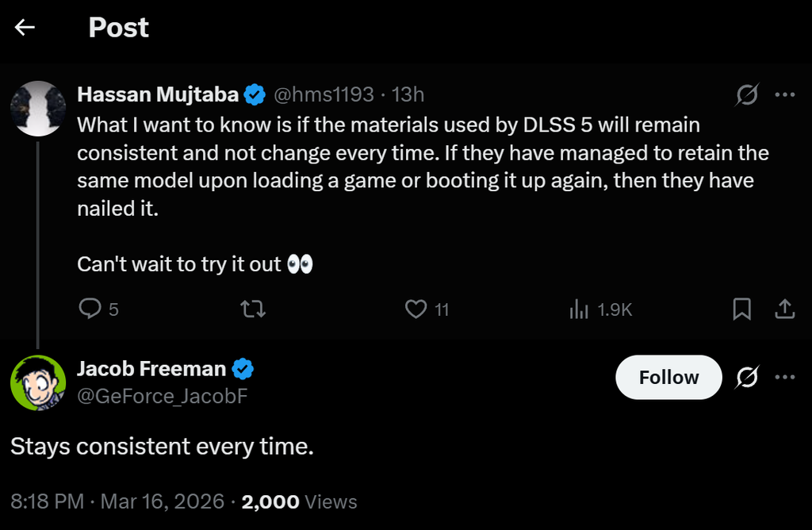Screen dimensions: 812x530
Task: Open Hassan Mujtaba's profile picture
Action: click(37, 108)
